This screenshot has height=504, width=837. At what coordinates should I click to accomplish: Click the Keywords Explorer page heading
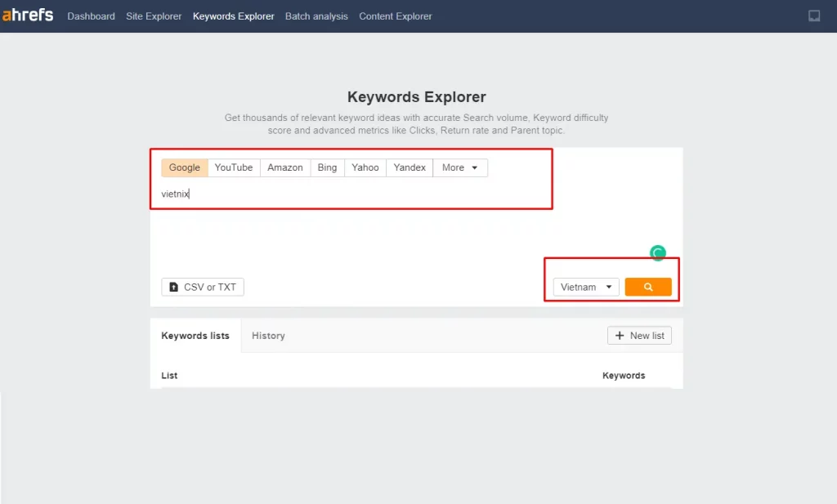click(416, 97)
